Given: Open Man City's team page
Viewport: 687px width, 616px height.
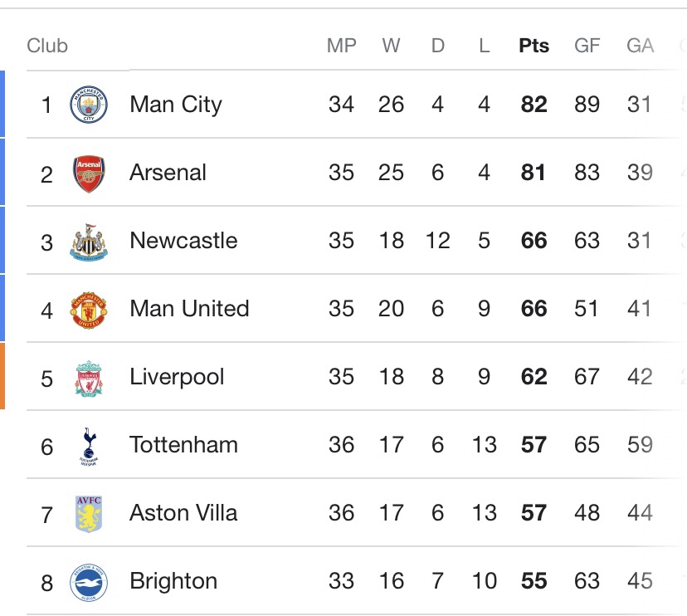Looking at the screenshot, I should click(x=176, y=105).
